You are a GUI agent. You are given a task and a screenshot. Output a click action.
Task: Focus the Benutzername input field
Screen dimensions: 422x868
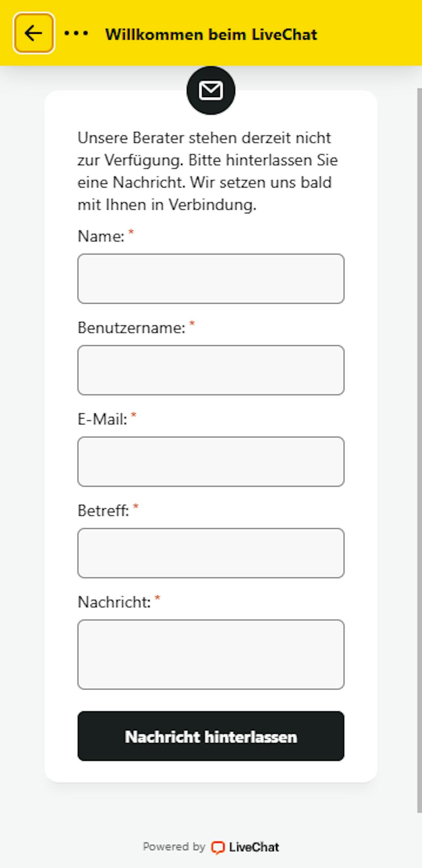(211, 370)
